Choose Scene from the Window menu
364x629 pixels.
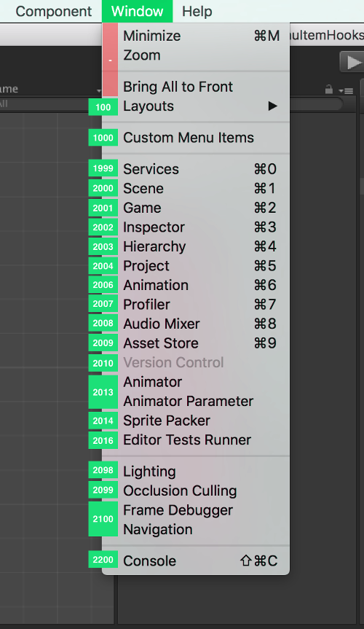[x=196, y=188]
